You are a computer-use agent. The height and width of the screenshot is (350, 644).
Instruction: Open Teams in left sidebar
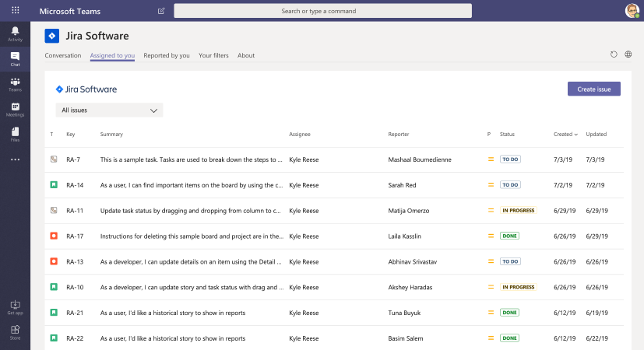[x=15, y=84]
